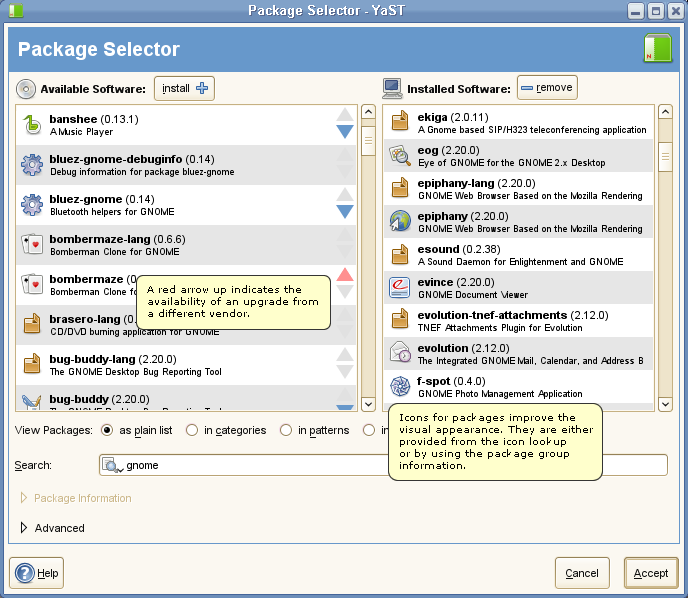Click the window menu icon in title bar
The width and height of the screenshot is (688, 598).
[16, 10]
